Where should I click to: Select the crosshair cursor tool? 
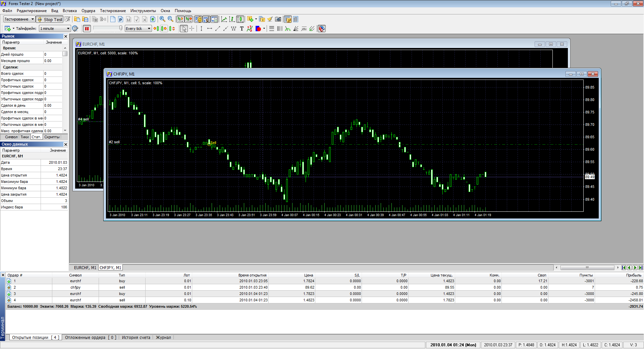[192, 29]
